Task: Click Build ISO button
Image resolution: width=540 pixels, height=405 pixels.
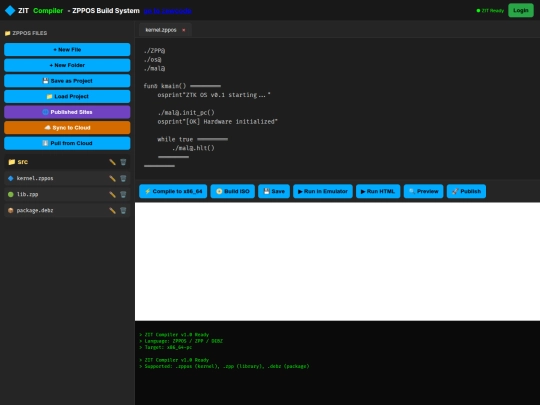Action: pyautogui.click(x=232, y=191)
